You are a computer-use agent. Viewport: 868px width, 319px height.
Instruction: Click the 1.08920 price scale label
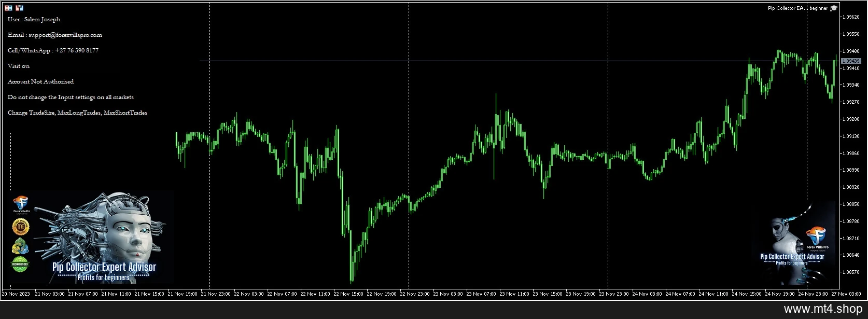click(x=851, y=187)
